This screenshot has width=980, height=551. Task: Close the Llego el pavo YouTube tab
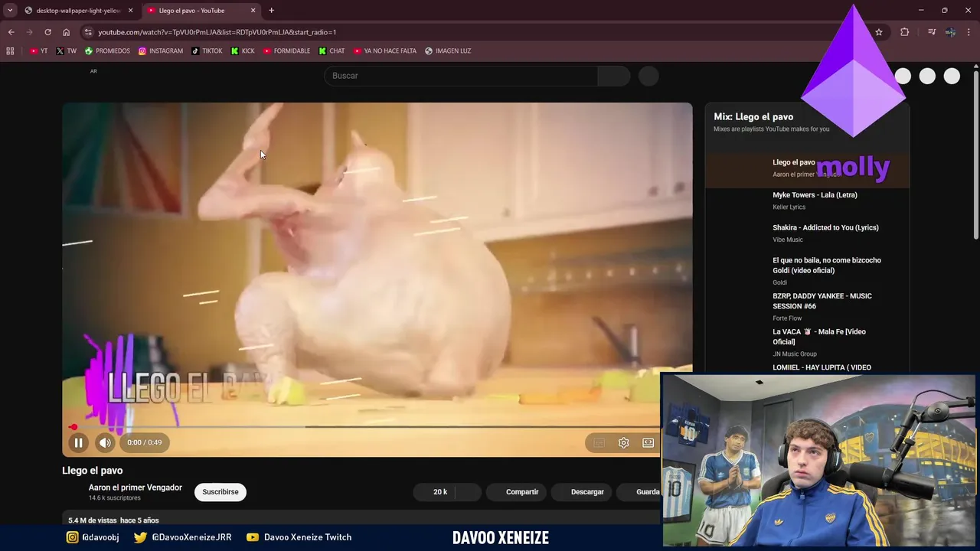253,11
